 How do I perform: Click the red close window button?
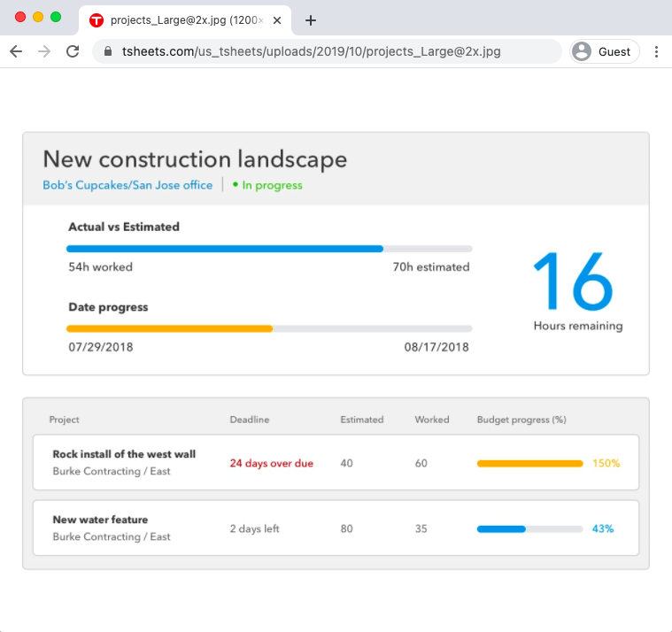click(x=20, y=17)
